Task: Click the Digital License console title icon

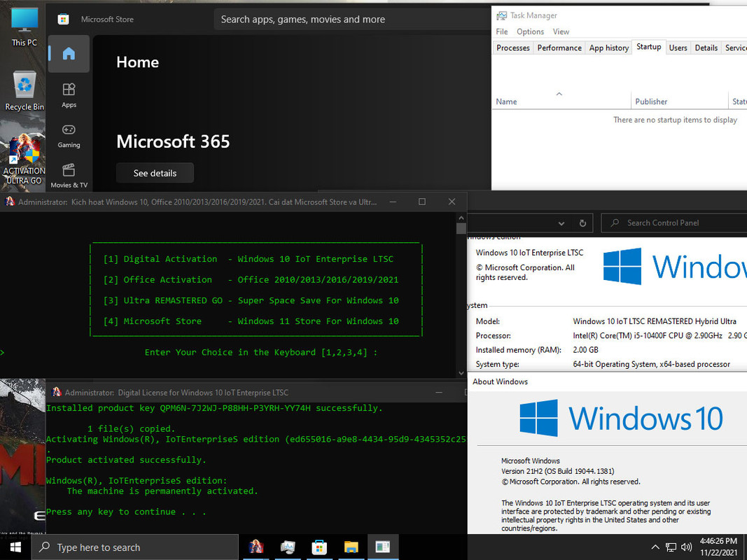Action: [57, 393]
